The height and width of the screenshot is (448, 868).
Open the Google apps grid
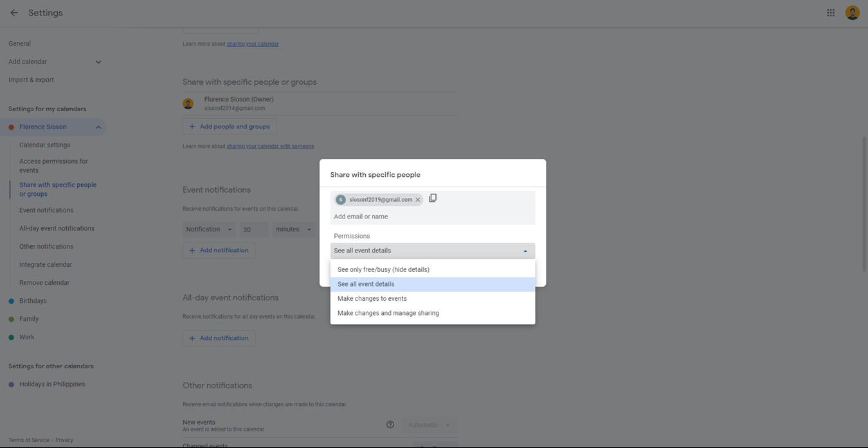pyautogui.click(x=831, y=13)
